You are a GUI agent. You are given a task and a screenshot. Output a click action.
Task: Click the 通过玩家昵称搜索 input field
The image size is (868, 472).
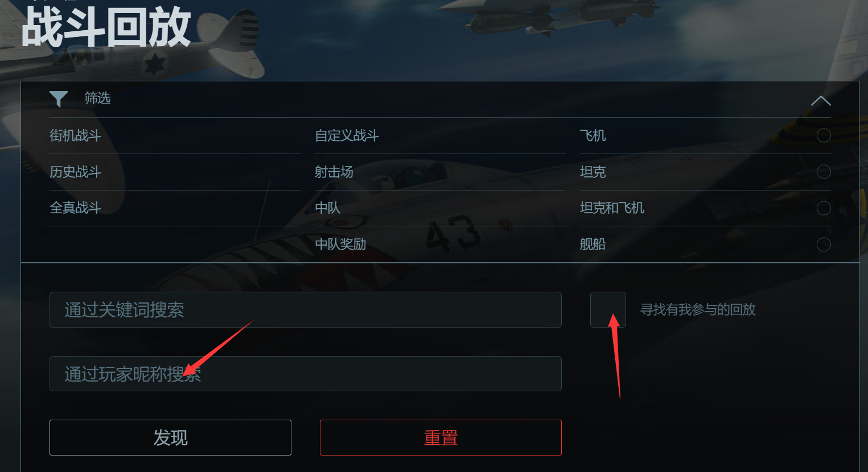coord(306,374)
